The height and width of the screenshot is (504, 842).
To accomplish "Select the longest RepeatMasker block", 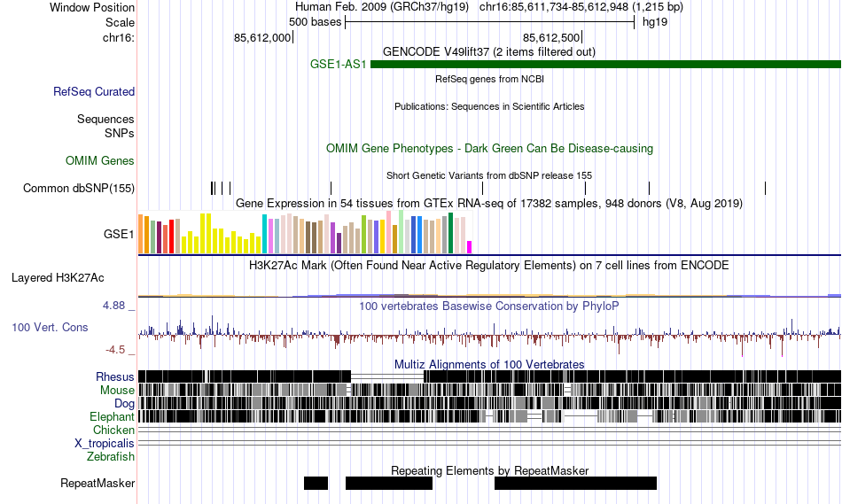I will click(575, 483).
